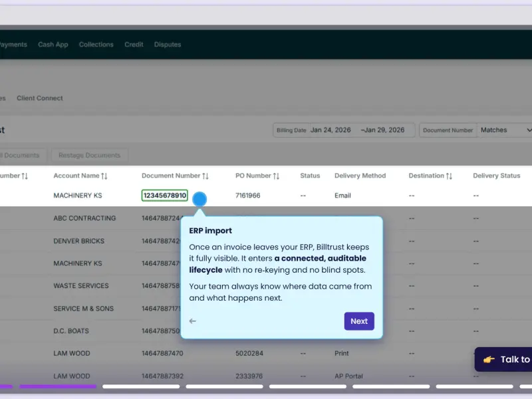
Task: Select document number 12345678910
Action: [164, 196]
